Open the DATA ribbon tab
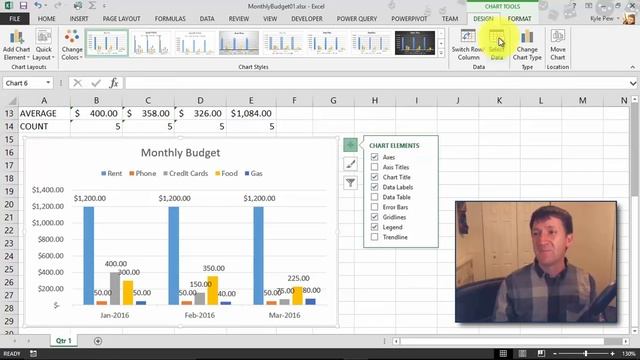 pyautogui.click(x=207, y=19)
